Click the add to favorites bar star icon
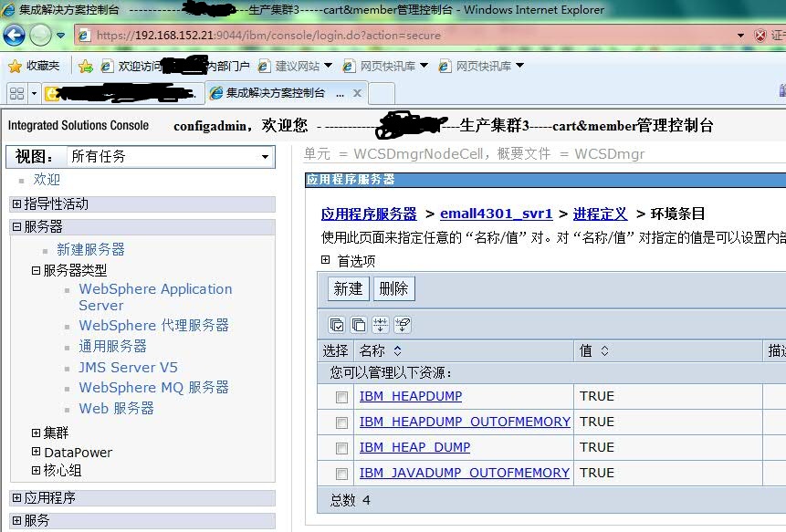Viewport: 786px width, 532px height. coord(86,66)
